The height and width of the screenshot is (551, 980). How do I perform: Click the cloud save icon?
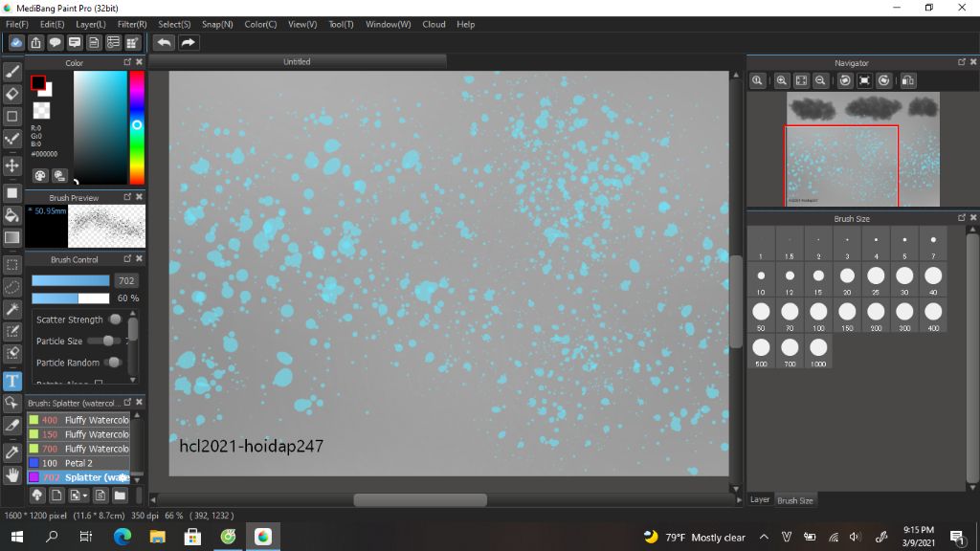coord(16,42)
